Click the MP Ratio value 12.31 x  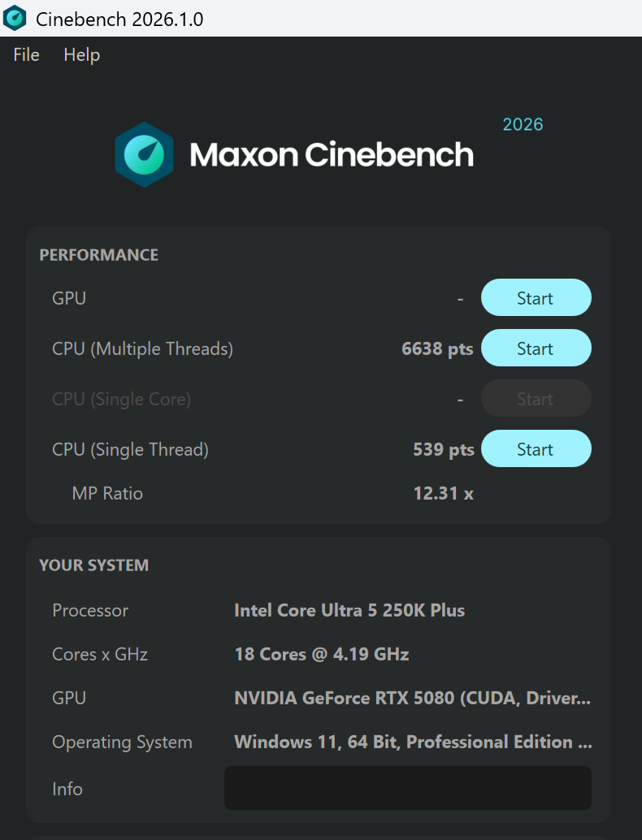[443, 493]
